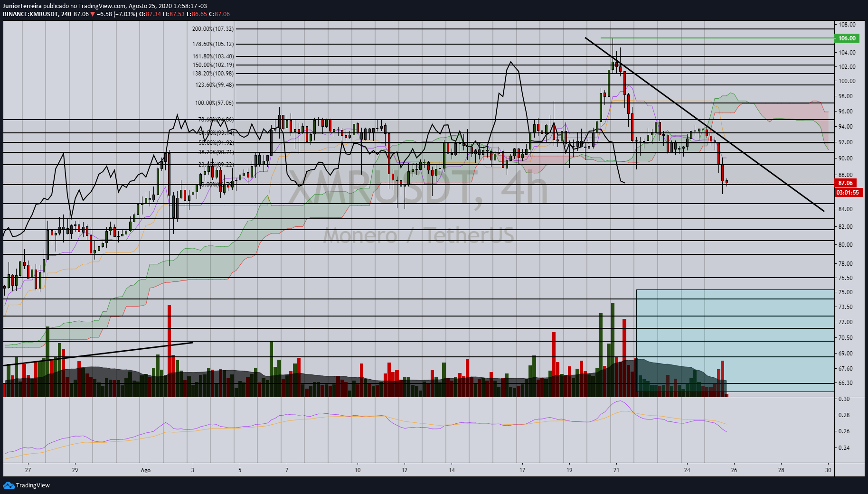The height and width of the screenshot is (494, 868).
Task: Click the 0.28 indicator axis value
Action: tap(844, 415)
